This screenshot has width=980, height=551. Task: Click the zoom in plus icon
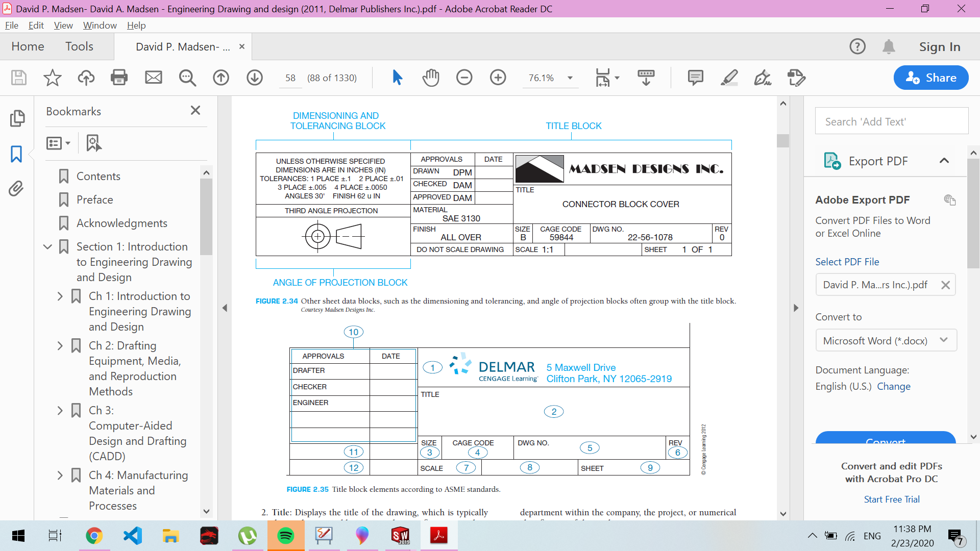click(x=498, y=78)
